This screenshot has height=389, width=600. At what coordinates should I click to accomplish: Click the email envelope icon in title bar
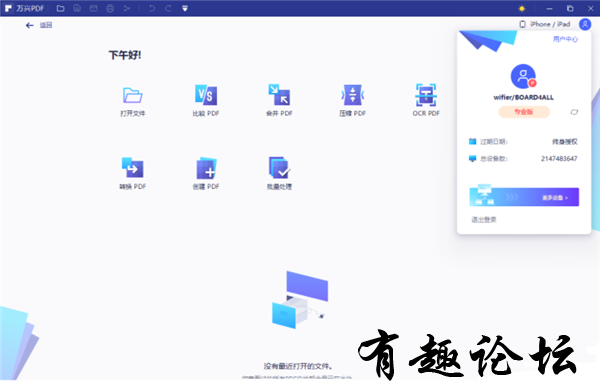coord(93,8)
